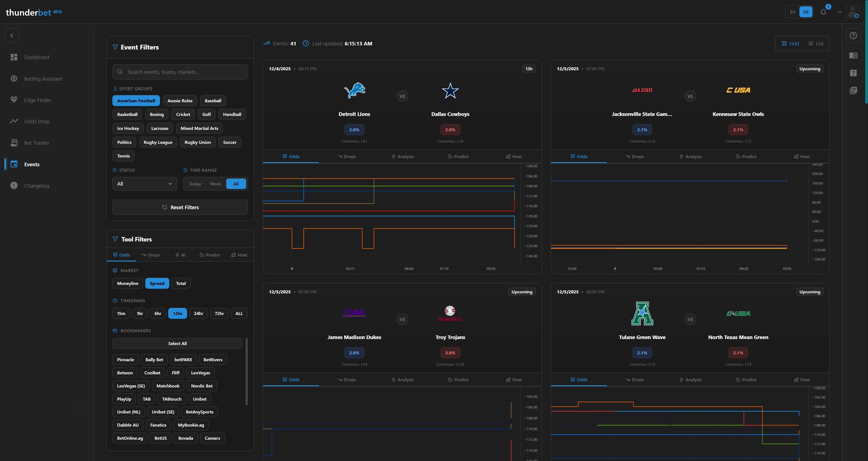The width and height of the screenshot is (868, 461).
Task: Open the Dashboard from sidebar
Action: 36,57
